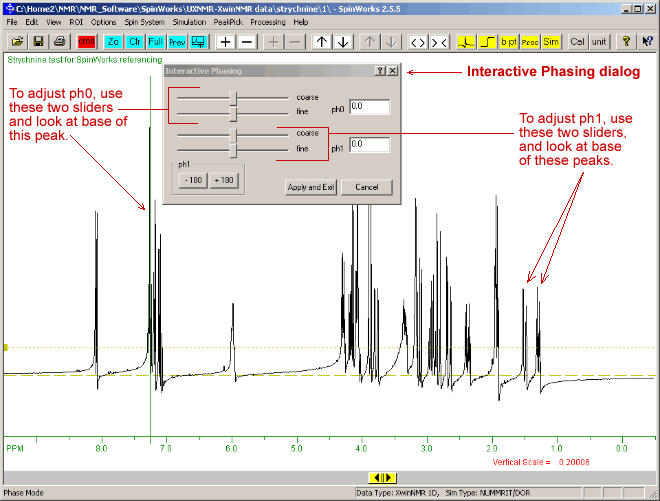Viewport: 660px width, 501px height.
Task: Compress horizontally with the >< button
Action: (439, 42)
